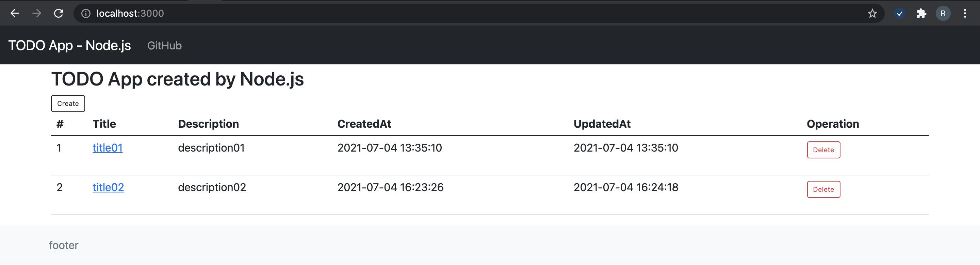This screenshot has height=265, width=980.
Task: Click the forward navigation arrow
Action: tap(37, 13)
